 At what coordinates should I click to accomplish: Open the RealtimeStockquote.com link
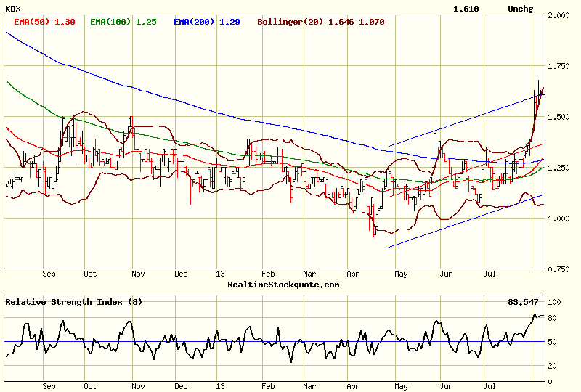pyautogui.click(x=283, y=285)
